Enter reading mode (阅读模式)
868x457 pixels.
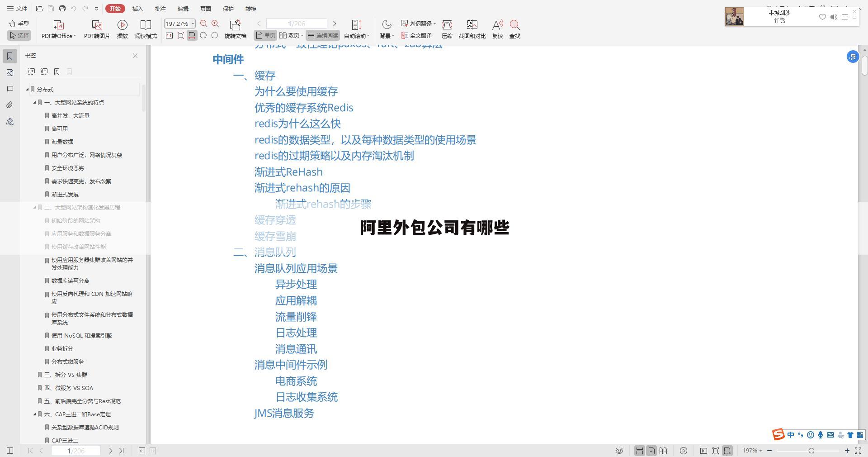(146, 29)
